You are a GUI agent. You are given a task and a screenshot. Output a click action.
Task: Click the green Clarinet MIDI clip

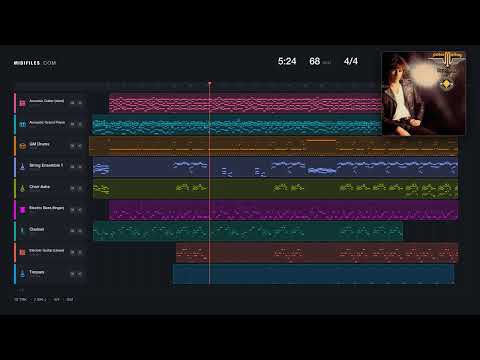248,231
